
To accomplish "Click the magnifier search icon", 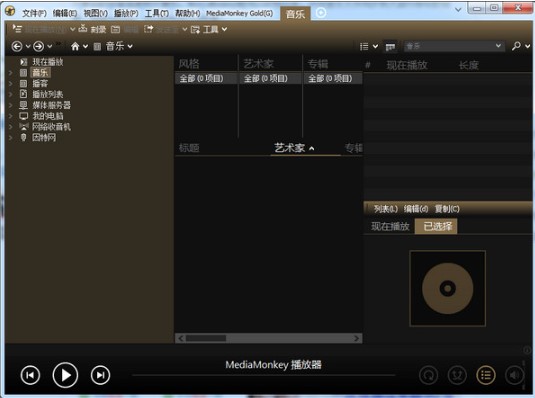I will (516, 46).
